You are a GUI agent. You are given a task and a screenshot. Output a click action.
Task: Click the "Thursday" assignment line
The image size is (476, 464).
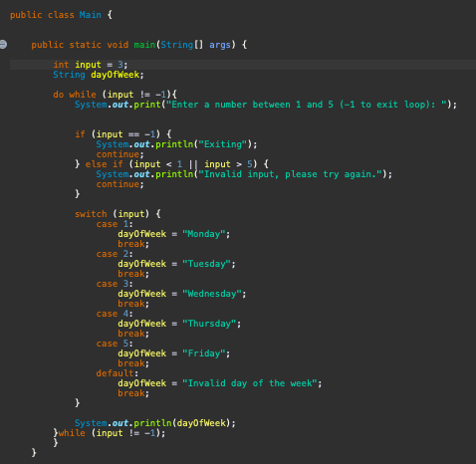179,324
